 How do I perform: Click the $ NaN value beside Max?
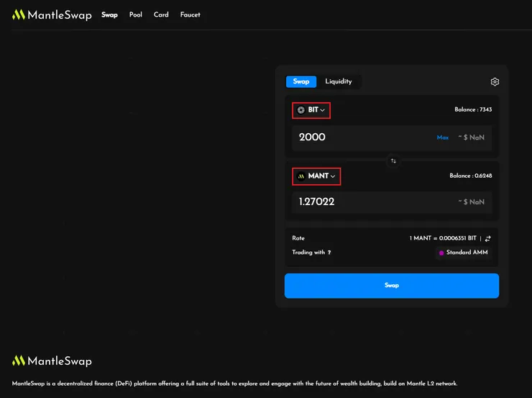(x=472, y=137)
